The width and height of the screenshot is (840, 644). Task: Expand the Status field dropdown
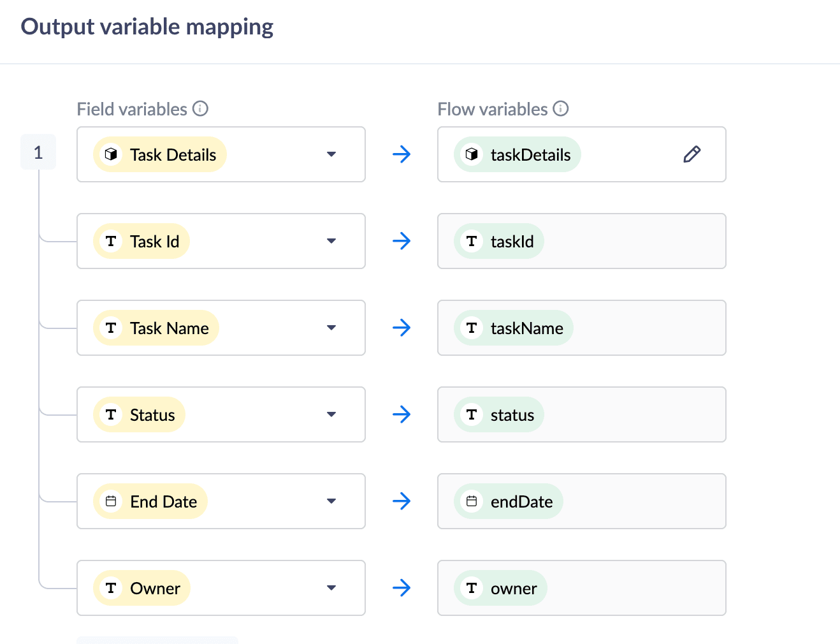coord(331,414)
